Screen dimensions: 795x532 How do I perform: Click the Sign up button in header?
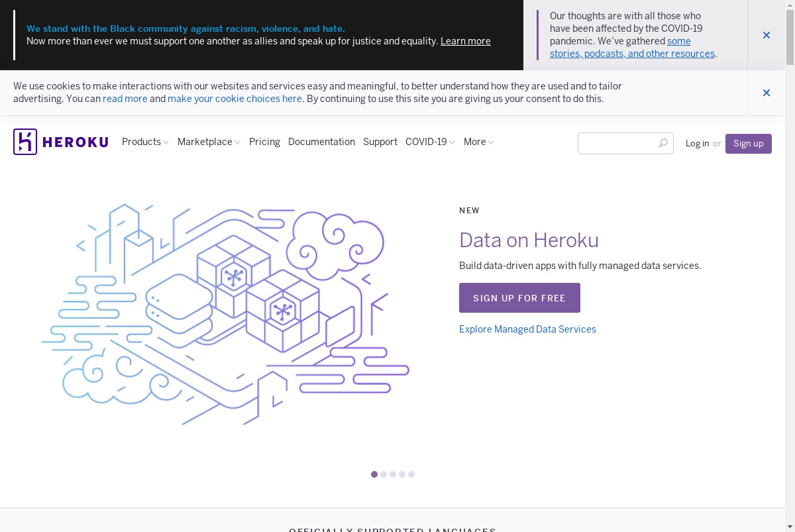(749, 144)
